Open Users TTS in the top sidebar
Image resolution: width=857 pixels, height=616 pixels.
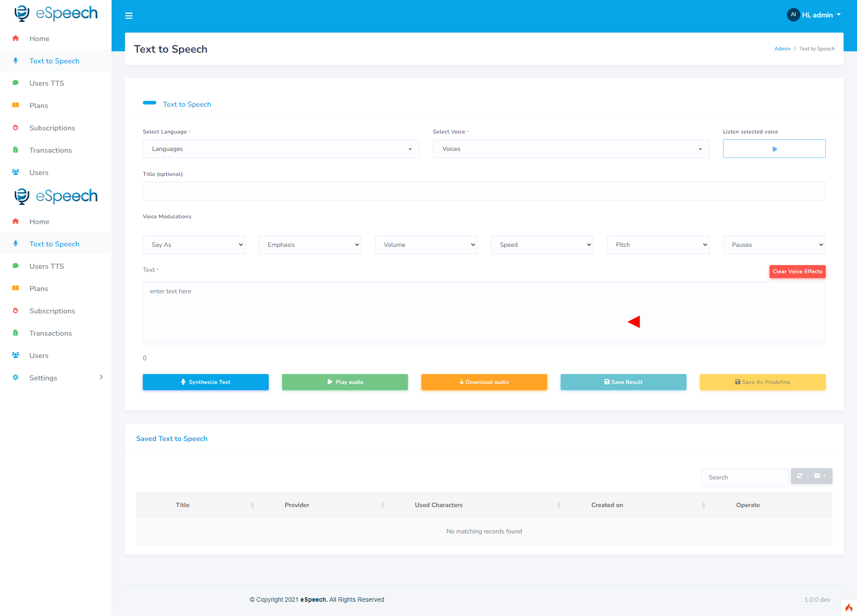pos(46,83)
